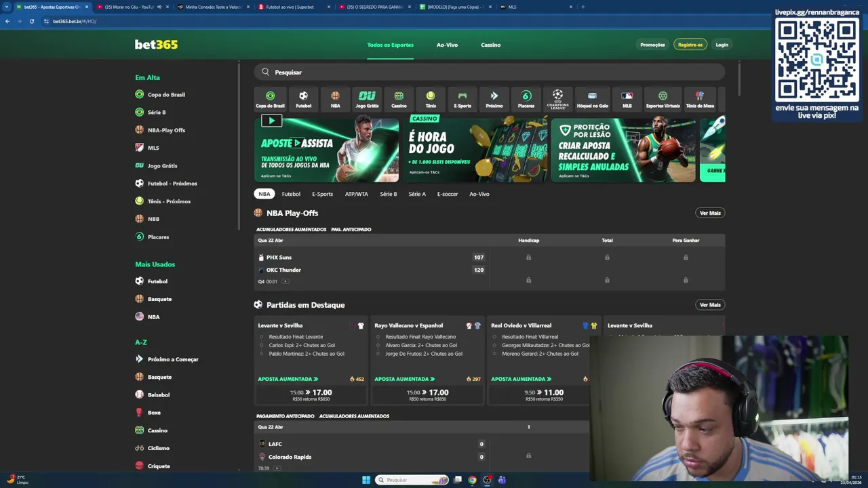Click Ver Mais for NBA Play-Offs

click(710, 213)
